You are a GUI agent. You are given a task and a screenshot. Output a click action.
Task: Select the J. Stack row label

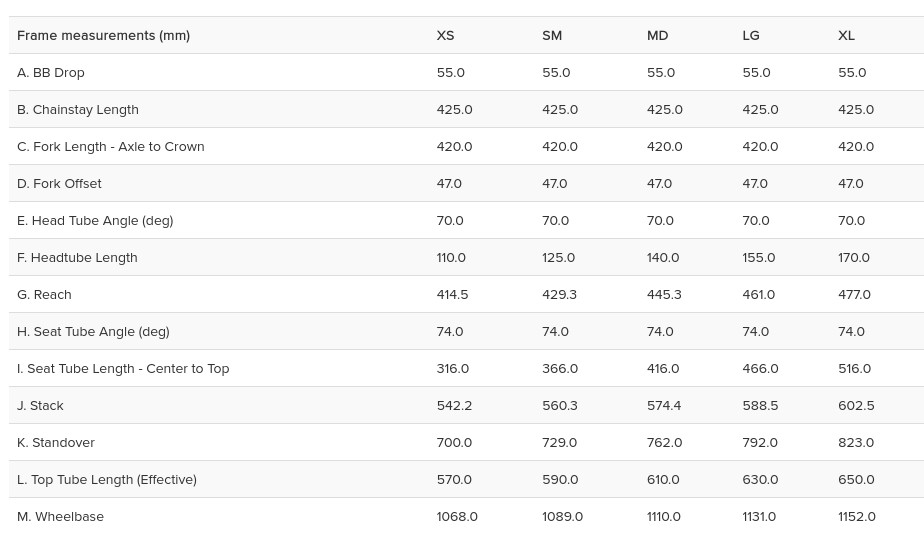(x=40, y=405)
